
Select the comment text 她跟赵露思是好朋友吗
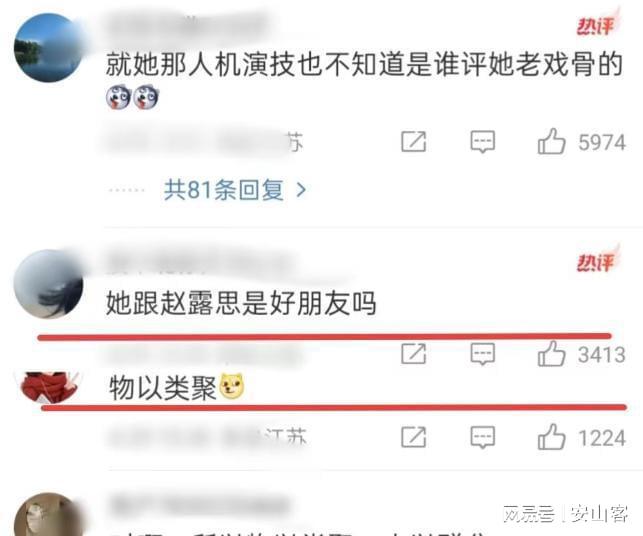click(241, 303)
